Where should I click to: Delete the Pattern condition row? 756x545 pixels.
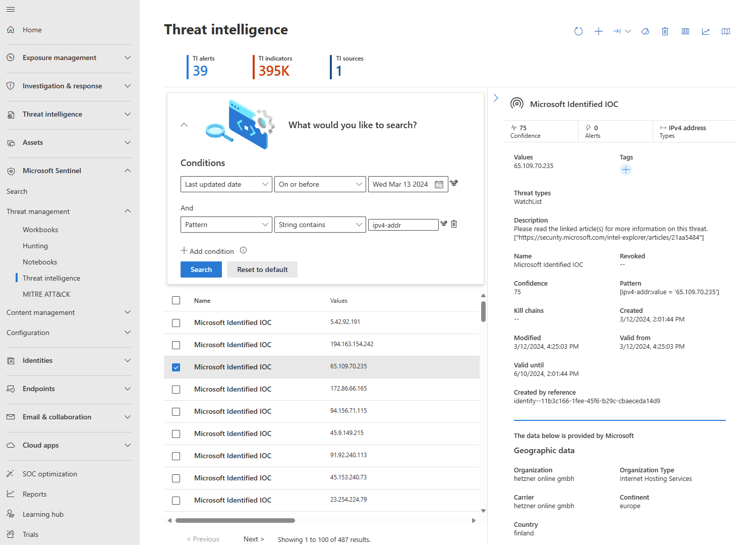click(x=454, y=224)
